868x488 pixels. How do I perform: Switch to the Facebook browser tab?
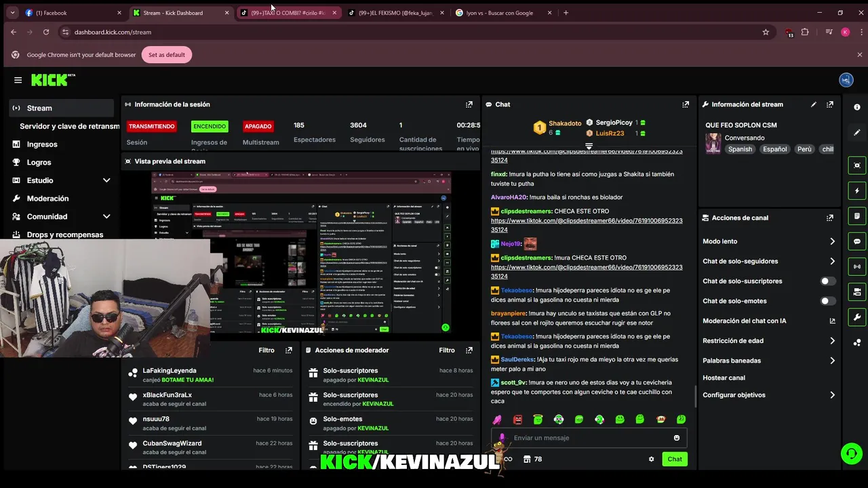(73, 12)
